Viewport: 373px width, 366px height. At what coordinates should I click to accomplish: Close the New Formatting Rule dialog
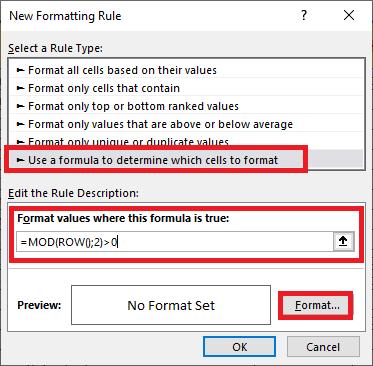pos(349,16)
